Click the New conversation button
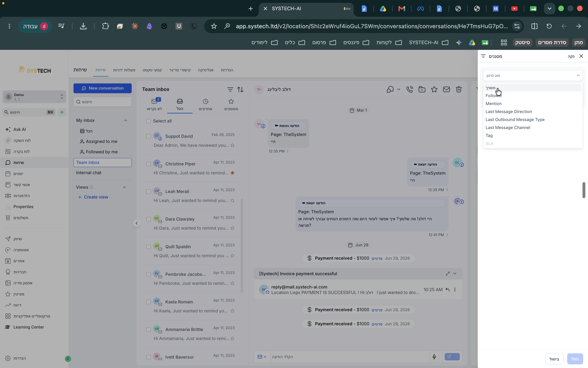The height and width of the screenshot is (368, 588). (102, 88)
